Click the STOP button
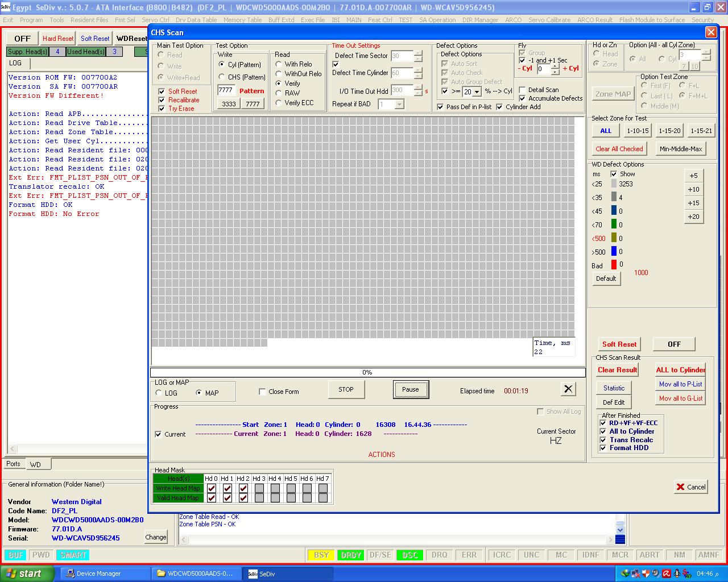Viewport: 728px width, 582px height. tap(346, 389)
